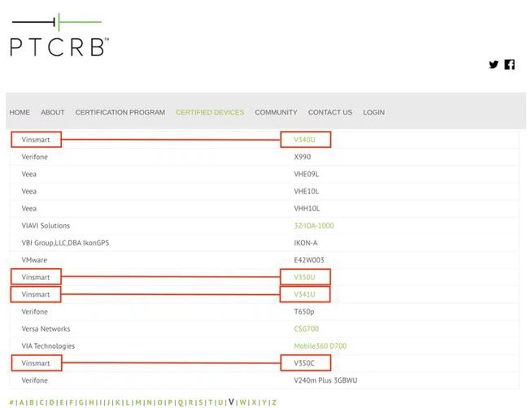This screenshot has width=532, height=408.
Task: Click the Versa Networks manufacturer cell
Action: click(46, 328)
